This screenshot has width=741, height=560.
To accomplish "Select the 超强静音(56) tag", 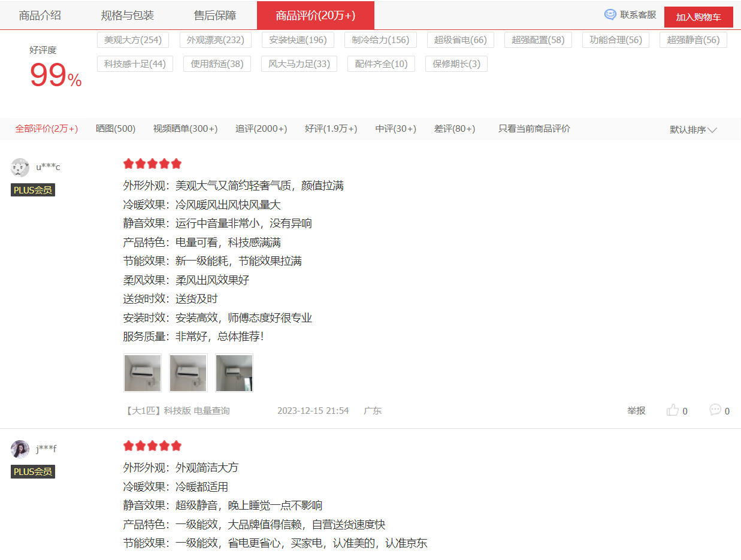I will pos(693,40).
